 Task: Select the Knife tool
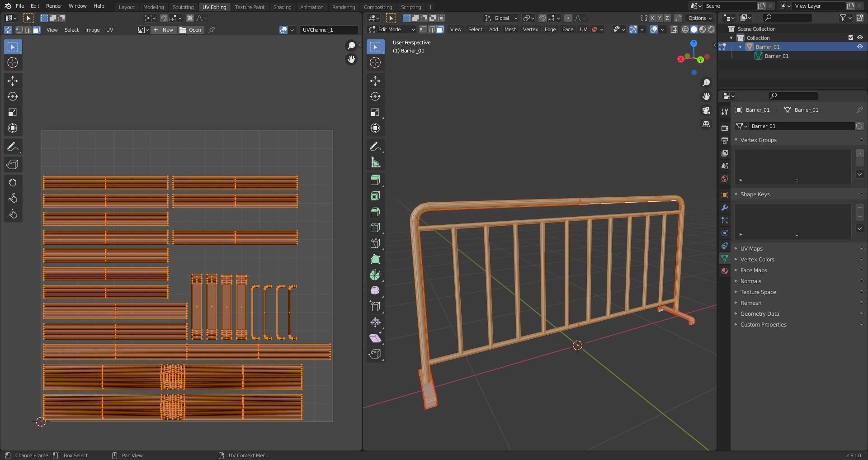[x=375, y=243]
